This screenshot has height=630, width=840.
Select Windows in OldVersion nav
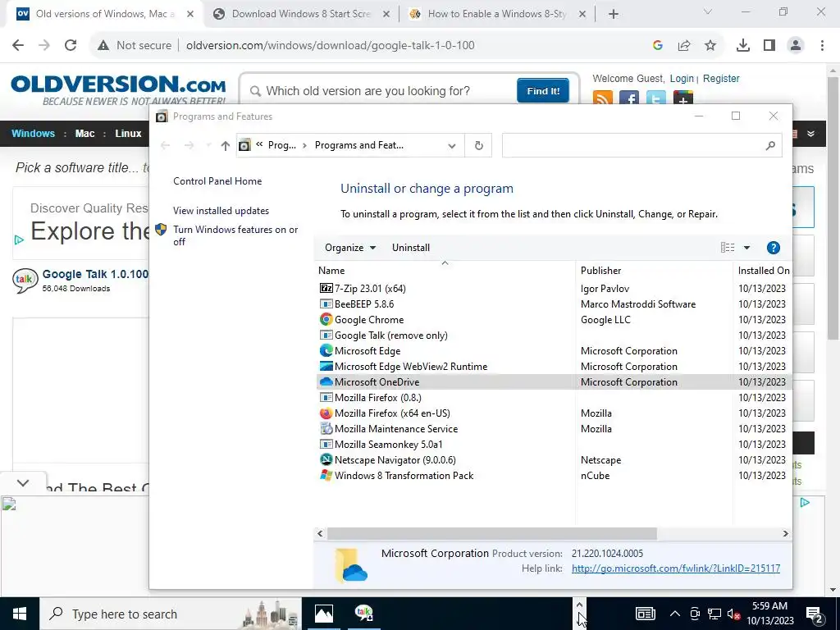pos(33,134)
